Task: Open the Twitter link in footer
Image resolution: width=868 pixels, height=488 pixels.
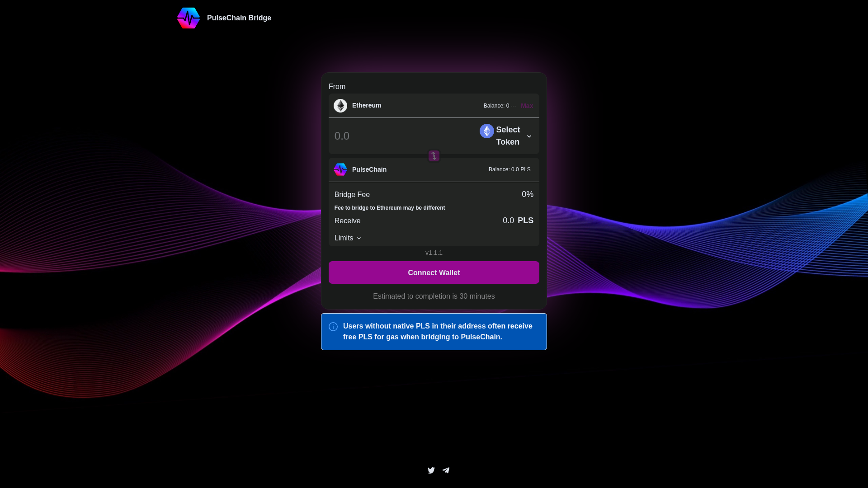Action: point(431,470)
